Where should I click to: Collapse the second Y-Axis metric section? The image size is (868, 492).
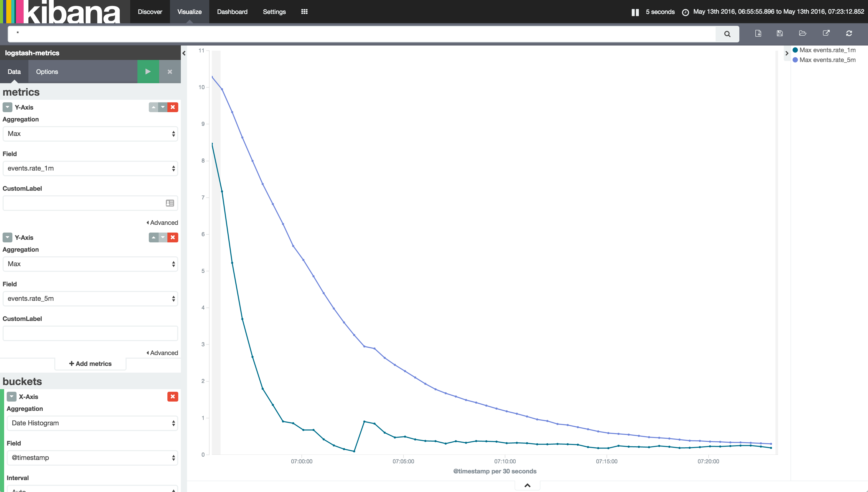(x=7, y=237)
